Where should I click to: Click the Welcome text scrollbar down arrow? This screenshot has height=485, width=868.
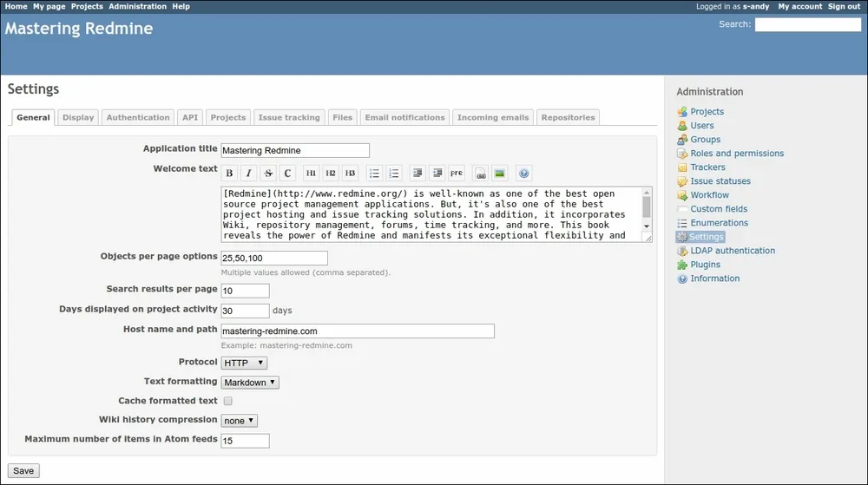click(646, 226)
